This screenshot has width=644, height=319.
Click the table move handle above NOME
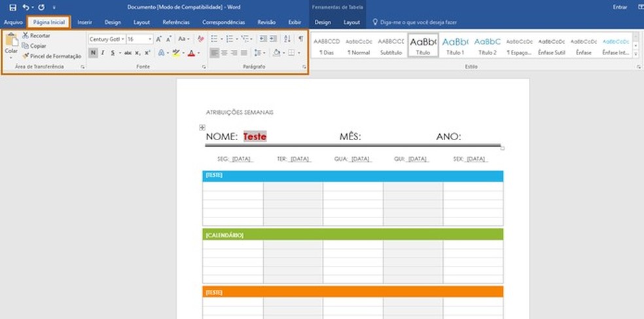[x=202, y=128]
